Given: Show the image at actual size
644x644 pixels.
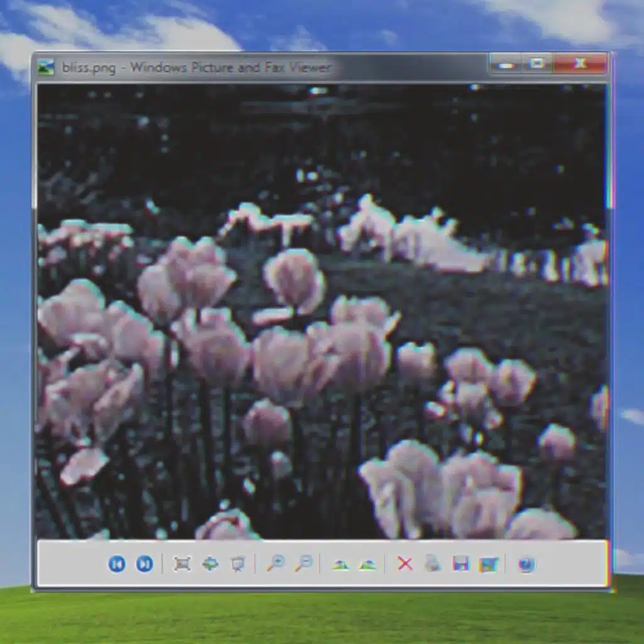Looking at the screenshot, I should pyautogui.click(x=210, y=564).
